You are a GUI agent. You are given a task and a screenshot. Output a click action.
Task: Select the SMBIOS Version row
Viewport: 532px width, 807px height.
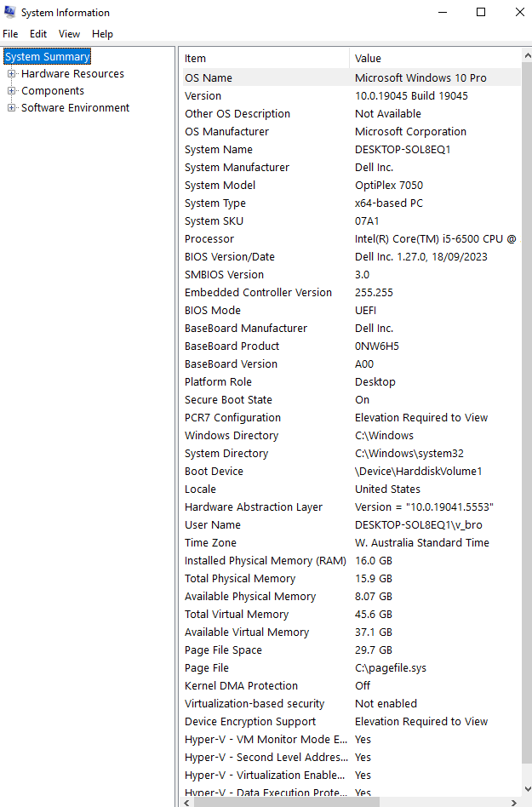(350, 274)
